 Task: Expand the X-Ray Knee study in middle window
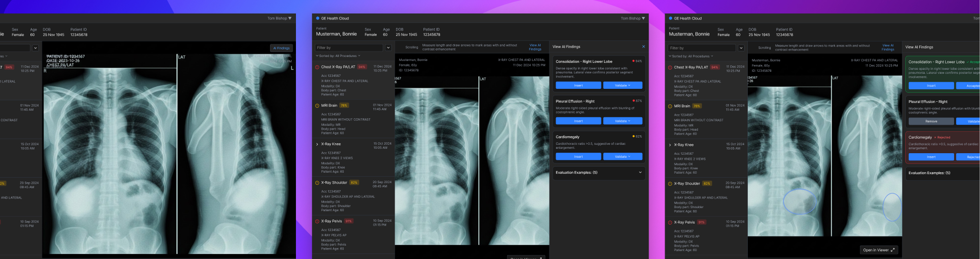click(317, 144)
